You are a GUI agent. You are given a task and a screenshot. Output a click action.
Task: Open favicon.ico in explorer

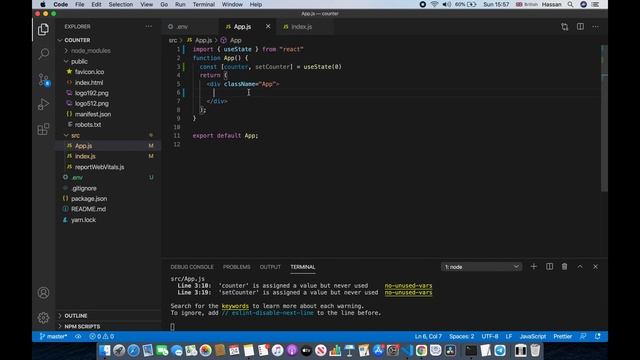point(89,72)
